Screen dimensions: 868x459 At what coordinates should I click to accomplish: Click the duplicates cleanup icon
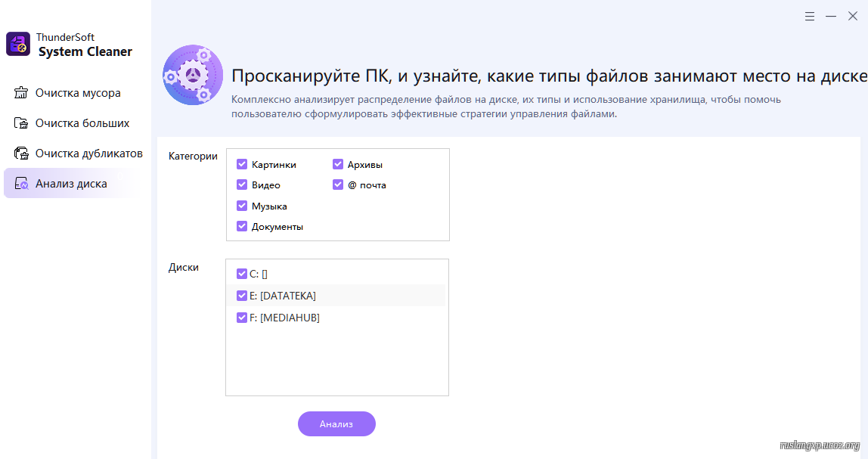21,154
